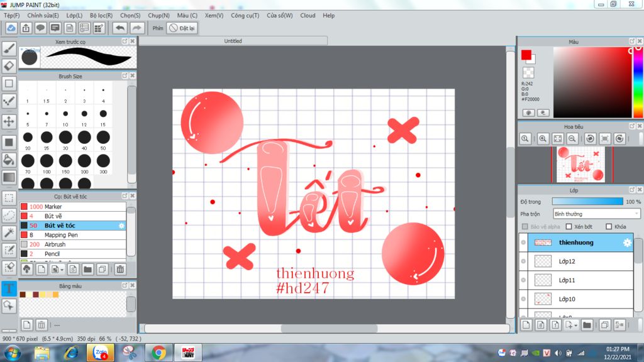Rotate canvas left in navigator panel
Viewport: 644px width, 362px height.
[590, 139]
